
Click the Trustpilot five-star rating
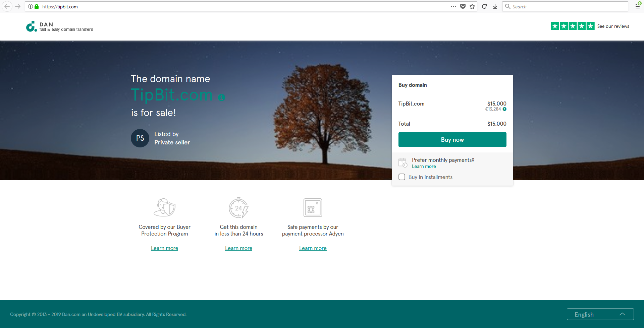pyautogui.click(x=573, y=26)
